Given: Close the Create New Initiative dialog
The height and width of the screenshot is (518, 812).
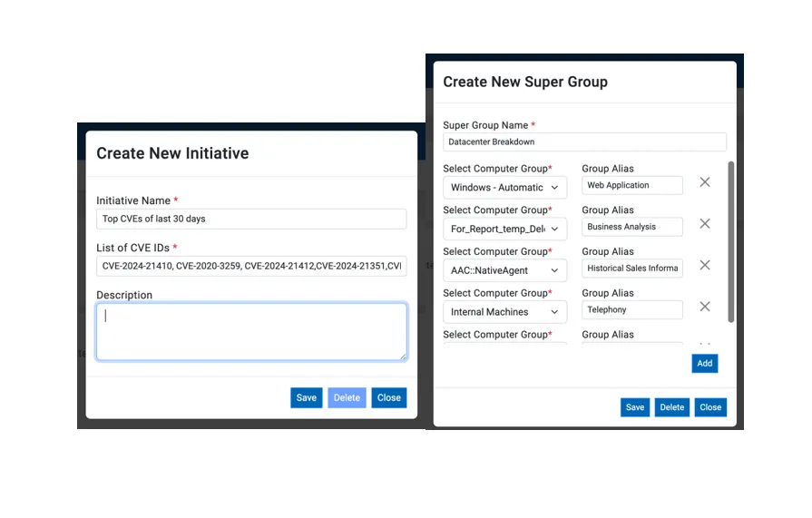Looking at the screenshot, I should [388, 397].
